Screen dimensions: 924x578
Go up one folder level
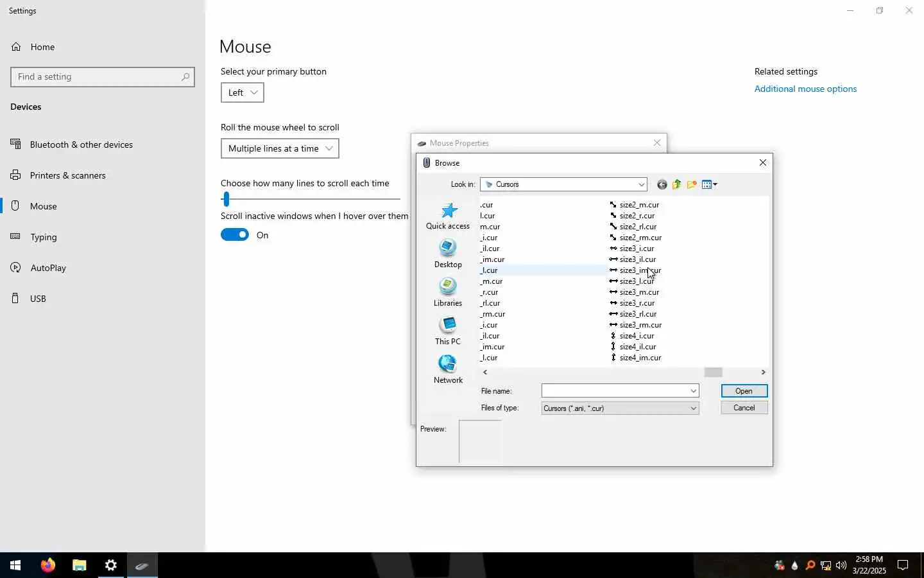677,185
